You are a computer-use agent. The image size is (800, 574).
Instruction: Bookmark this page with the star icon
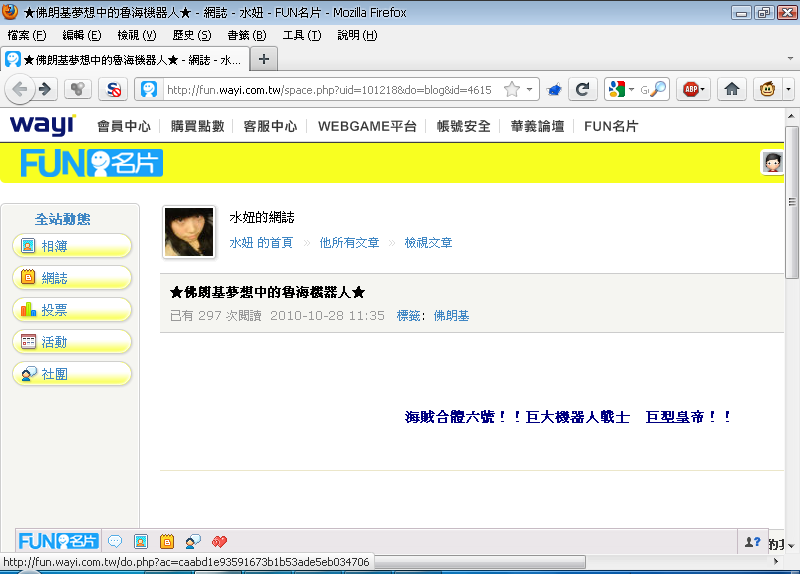(512, 89)
